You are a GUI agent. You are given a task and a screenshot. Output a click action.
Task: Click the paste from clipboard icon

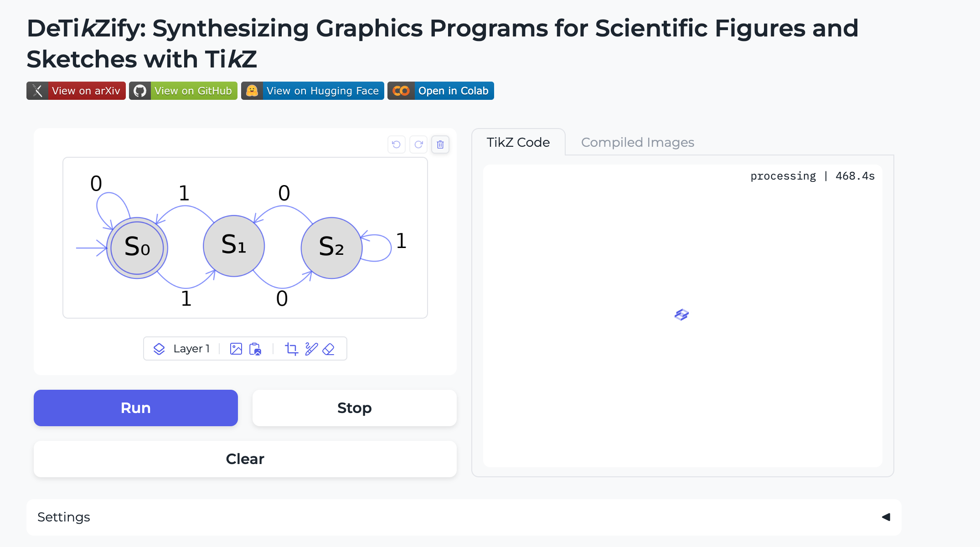255,349
